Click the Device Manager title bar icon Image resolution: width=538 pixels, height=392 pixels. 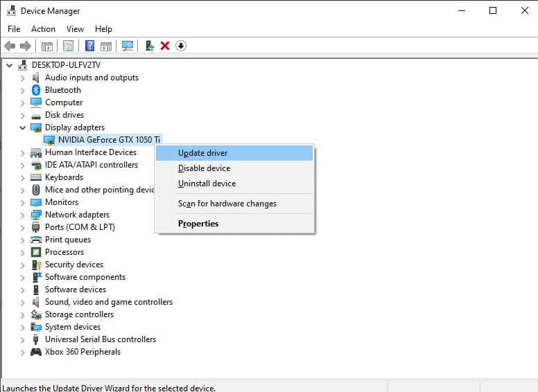[11, 10]
